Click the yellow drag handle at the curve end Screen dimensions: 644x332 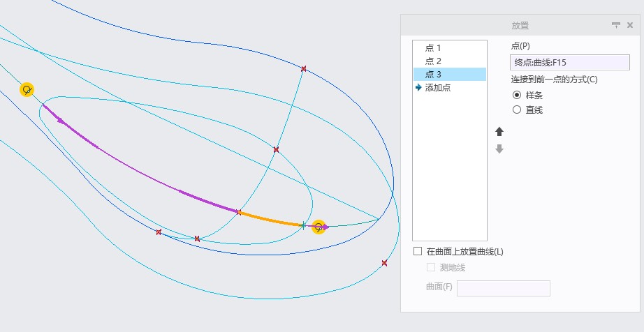click(x=319, y=227)
